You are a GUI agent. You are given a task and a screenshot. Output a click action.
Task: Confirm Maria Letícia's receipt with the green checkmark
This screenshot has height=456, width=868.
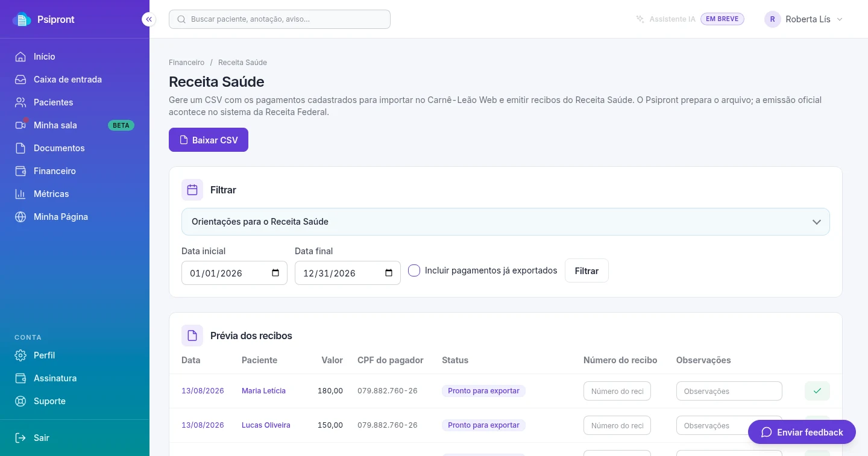point(817,391)
